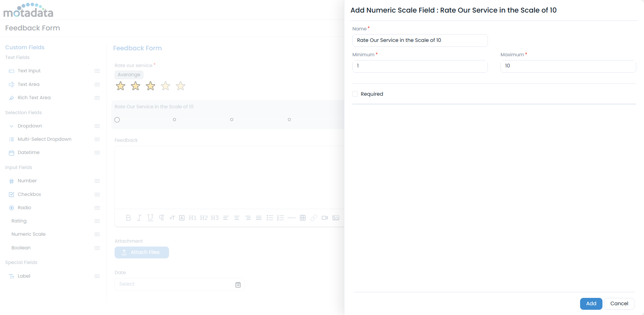Cancel the Add Numeric Scale Field dialog
The height and width of the screenshot is (315, 644).
[619, 303]
